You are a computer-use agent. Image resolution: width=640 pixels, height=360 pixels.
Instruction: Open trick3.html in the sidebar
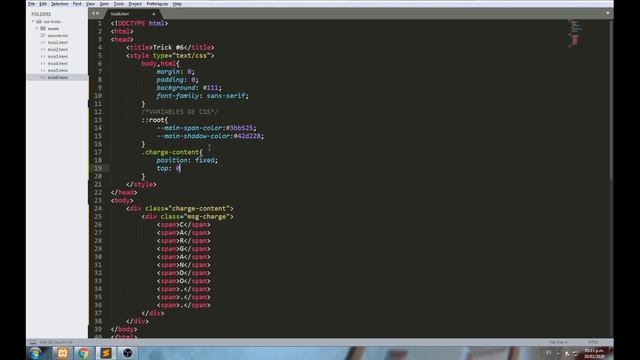click(x=58, y=56)
